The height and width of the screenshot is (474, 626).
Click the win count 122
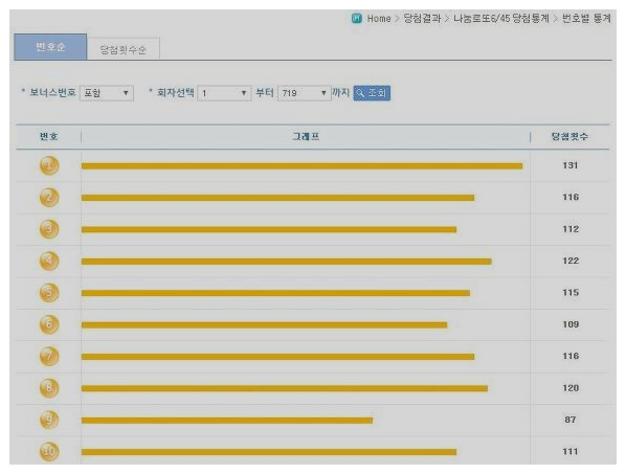click(571, 261)
